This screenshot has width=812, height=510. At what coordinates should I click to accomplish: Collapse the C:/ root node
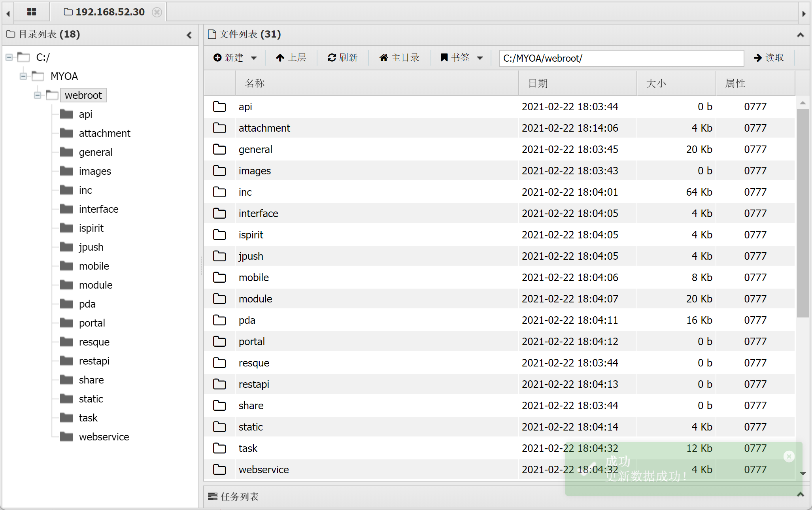tap(9, 57)
